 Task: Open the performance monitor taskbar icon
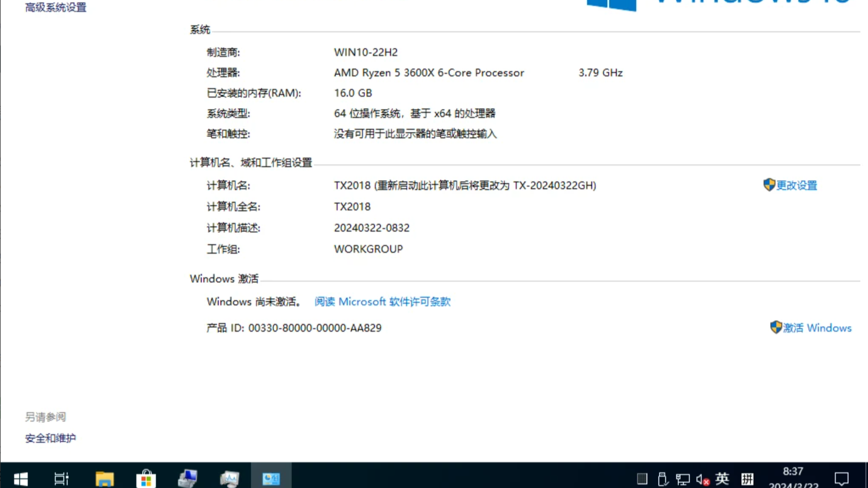pos(229,478)
